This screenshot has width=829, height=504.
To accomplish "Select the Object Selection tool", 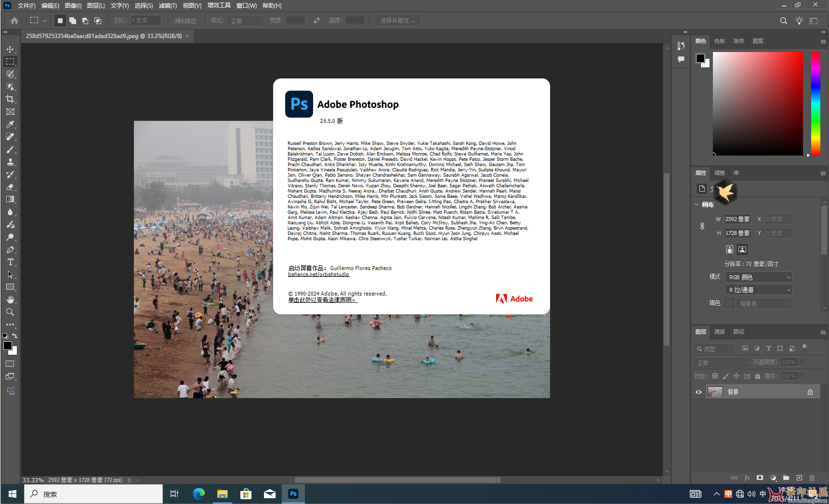I will click(x=10, y=87).
